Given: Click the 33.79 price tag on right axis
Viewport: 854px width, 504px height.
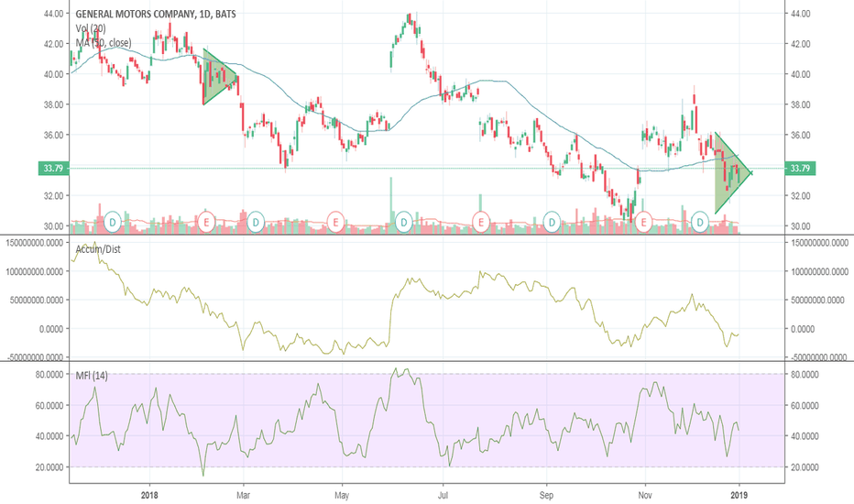Looking at the screenshot, I should (800, 169).
